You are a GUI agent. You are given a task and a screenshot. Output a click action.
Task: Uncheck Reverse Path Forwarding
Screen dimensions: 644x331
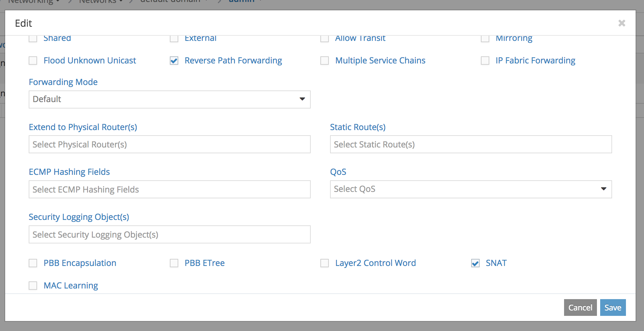[x=174, y=61]
